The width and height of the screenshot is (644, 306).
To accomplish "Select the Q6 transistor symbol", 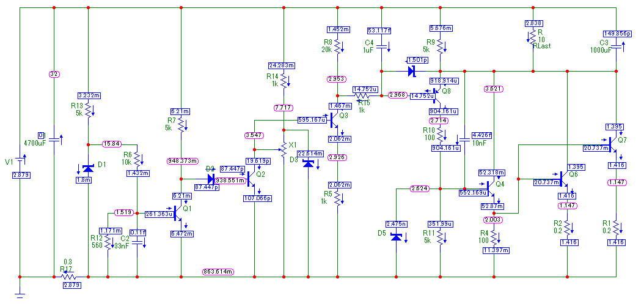I will [x=564, y=179].
